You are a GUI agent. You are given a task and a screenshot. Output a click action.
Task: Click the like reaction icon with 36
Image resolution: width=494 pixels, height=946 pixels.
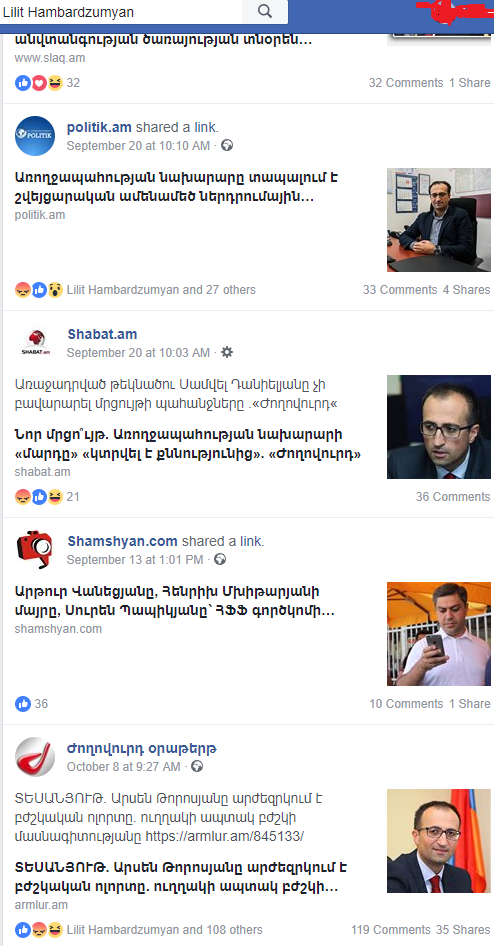coord(23,703)
